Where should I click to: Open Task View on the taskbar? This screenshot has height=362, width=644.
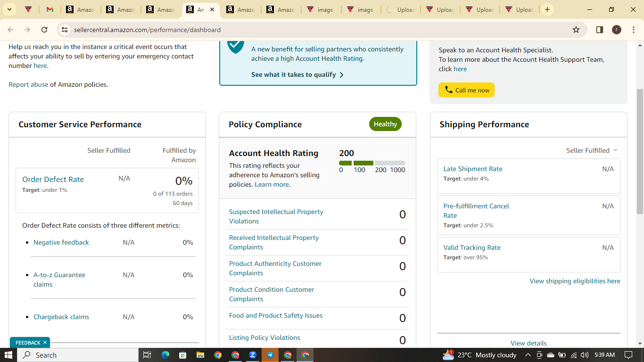tap(147, 355)
